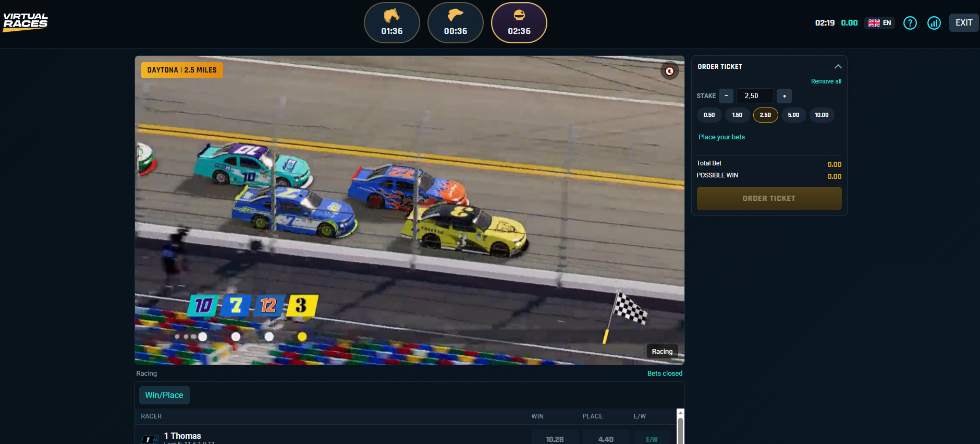The width and height of the screenshot is (980, 444).
Task: Click the Thomas car number 1 badge
Action: pyautogui.click(x=150, y=440)
